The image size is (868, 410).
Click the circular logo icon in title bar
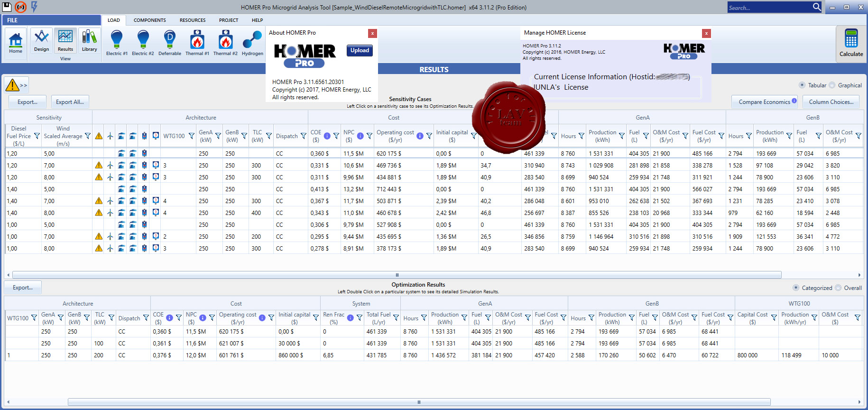point(20,7)
